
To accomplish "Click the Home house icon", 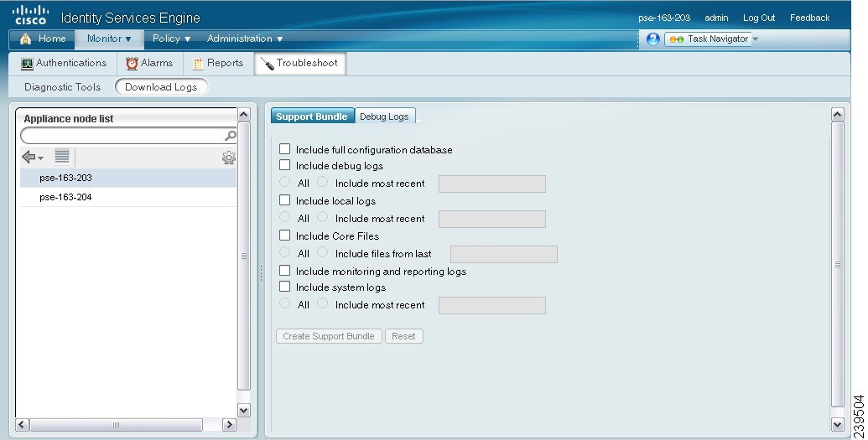I will 25,39.
